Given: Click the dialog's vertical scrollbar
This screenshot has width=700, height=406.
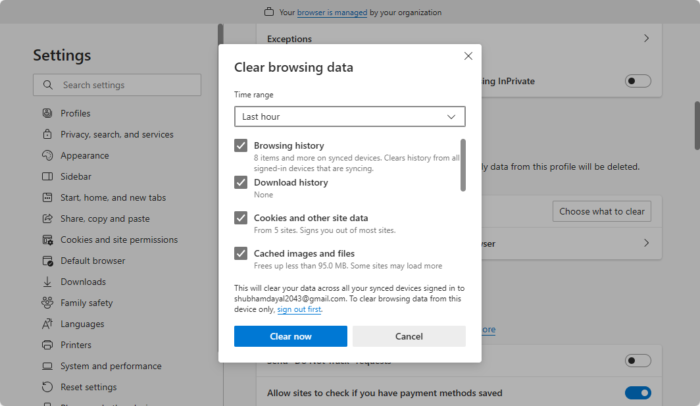Looking at the screenshot, I should click(462, 165).
